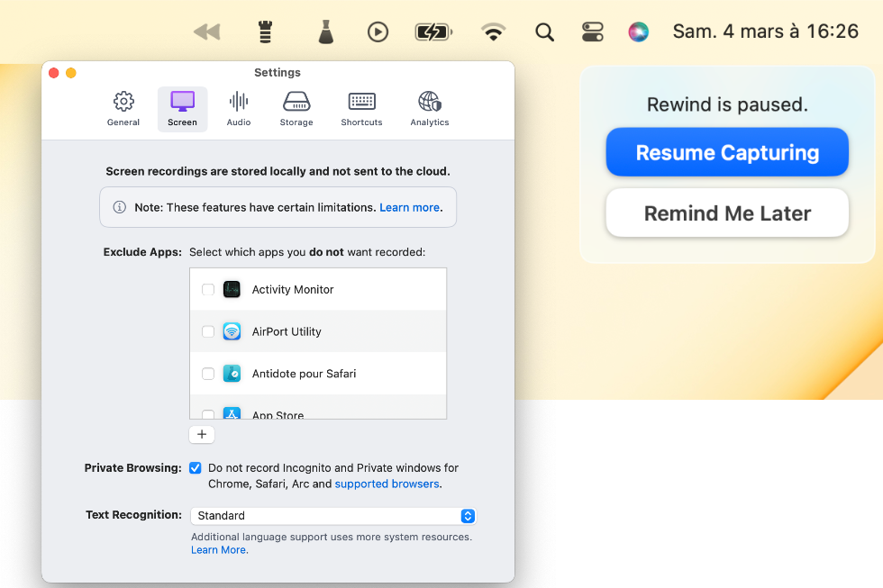This screenshot has height=588, width=883.
Task: Check the AirPort Utility exclusion checkbox
Action: [x=208, y=331]
